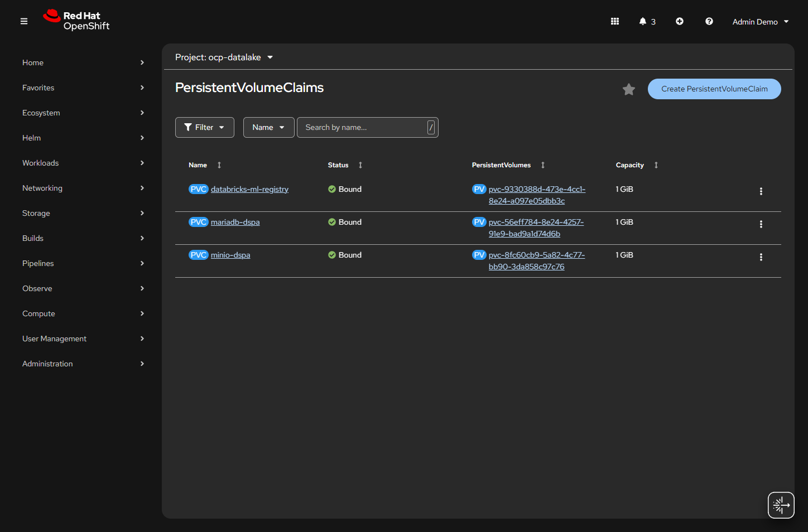Expand the Networking navigation section
The image size is (808, 532).
point(83,188)
